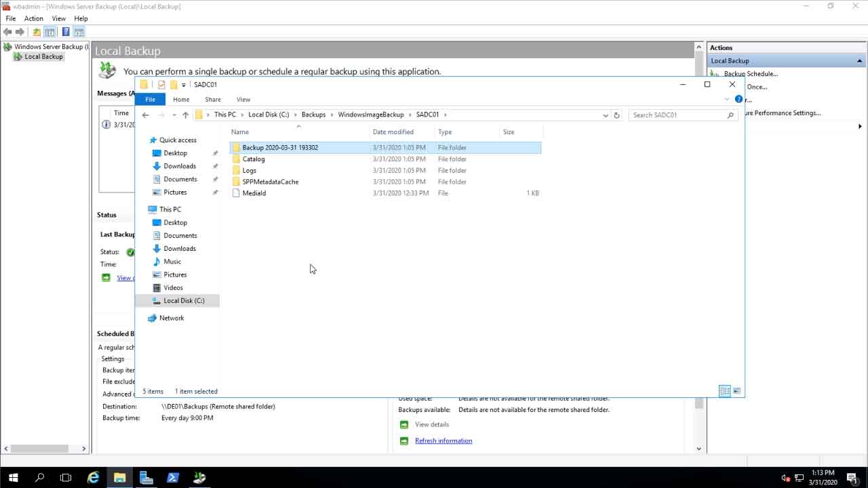This screenshot has height=488, width=868.
Task: Expand the ribbon using the chevron
Action: click(x=727, y=100)
